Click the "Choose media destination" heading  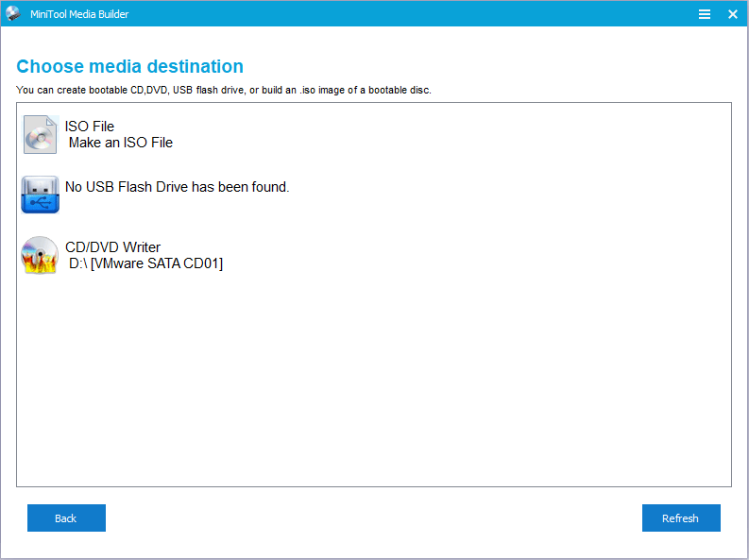tap(129, 66)
